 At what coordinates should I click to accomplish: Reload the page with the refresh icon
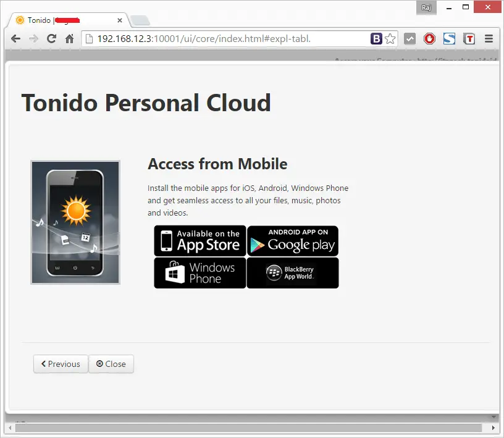click(x=51, y=38)
